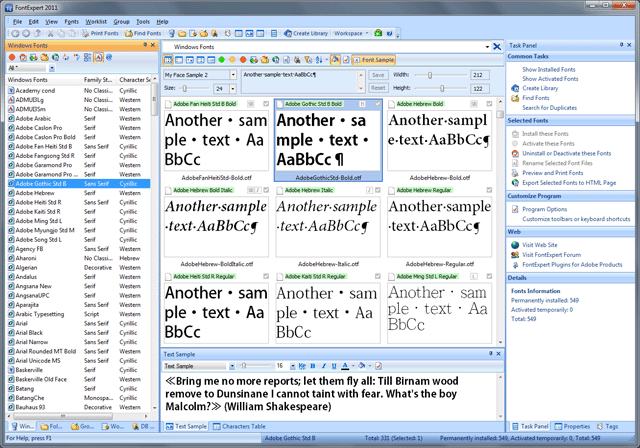
Task: Click the Windows Fonts view blue X icon
Action: 497,47
